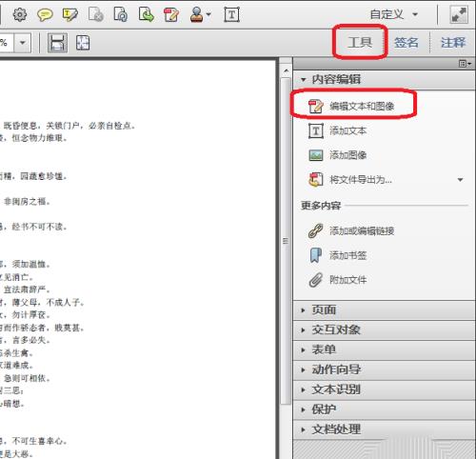The width and height of the screenshot is (476, 459).
Task: Open the zoom percentage dropdown arrow
Action: 22,43
